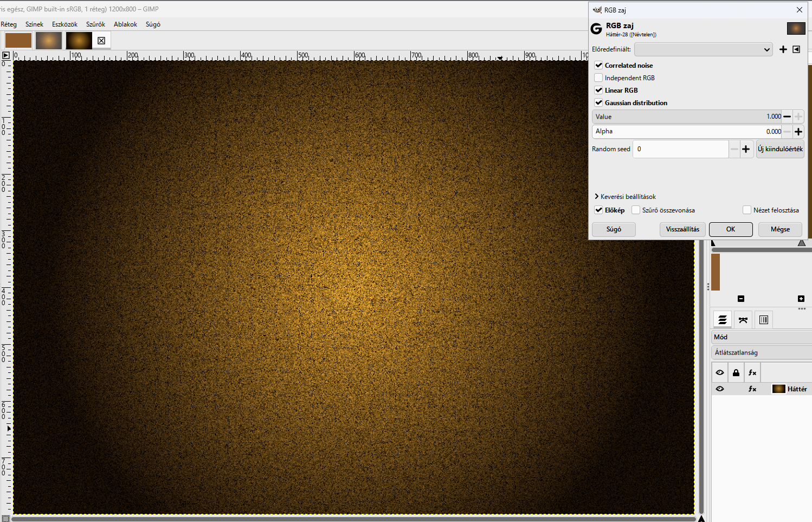
Task: Open the dock panel menu three-dots icon
Action: pyautogui.click(x=802, y=309)
